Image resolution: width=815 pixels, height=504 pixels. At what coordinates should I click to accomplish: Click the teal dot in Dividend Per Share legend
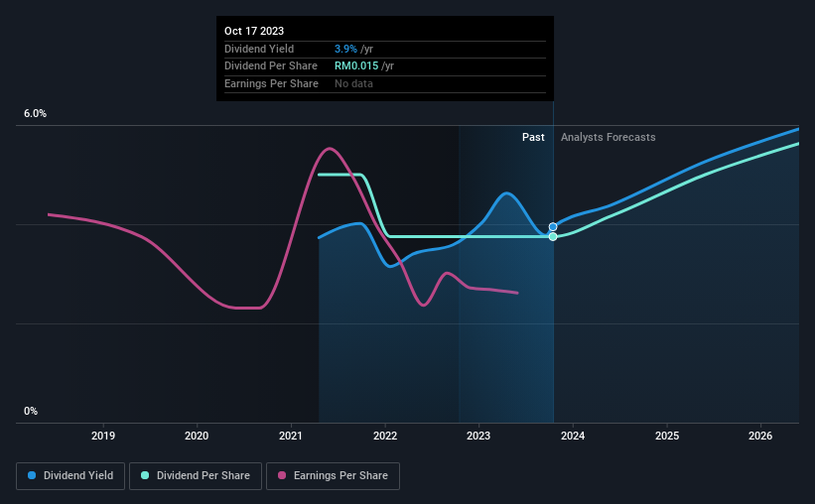coord(145,475)
